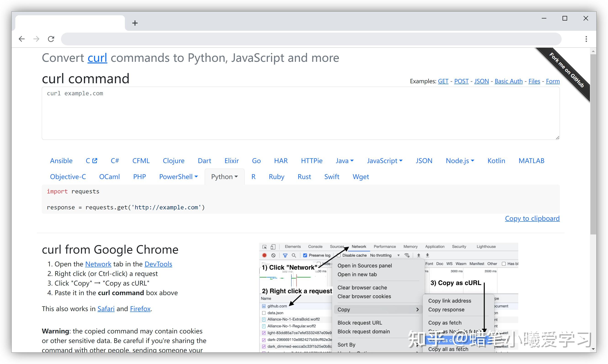Click the browser back arrow
This screenshot has height=364, width=608.
point(22,39)
